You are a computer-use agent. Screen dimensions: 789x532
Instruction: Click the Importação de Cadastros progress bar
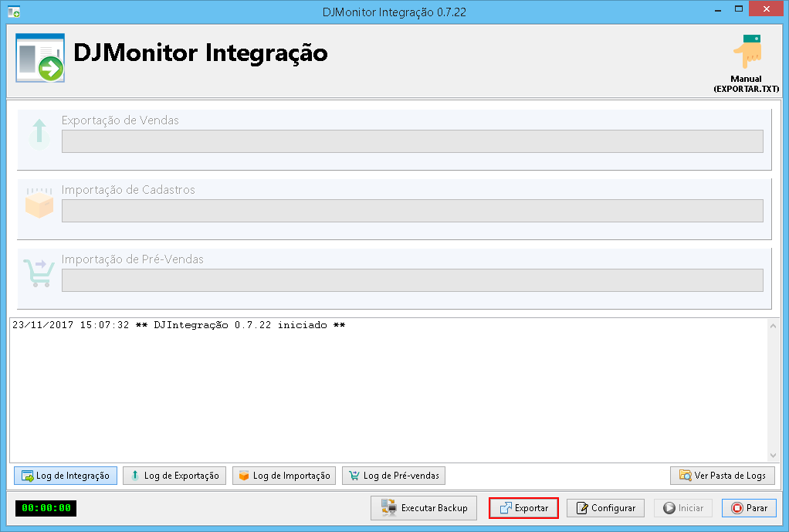(412, 211)
